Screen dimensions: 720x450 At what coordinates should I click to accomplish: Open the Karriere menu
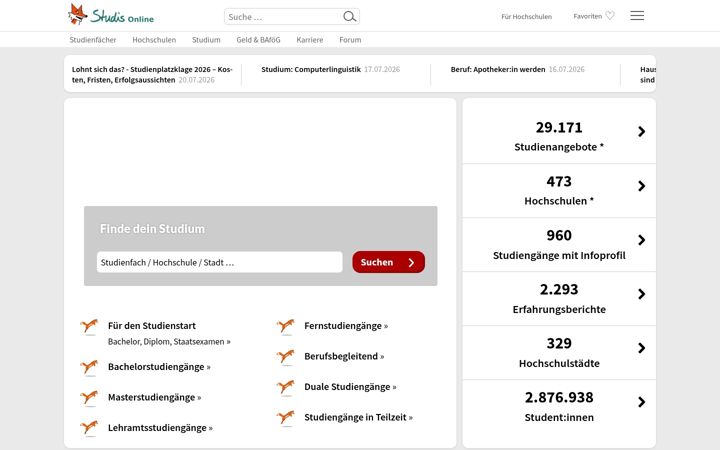point(310,40)
